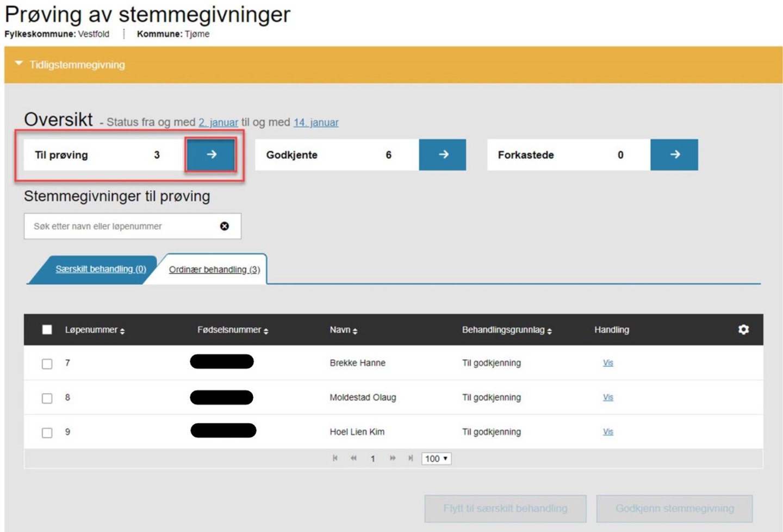Screen dimensions: 783x532
Task: Go to first page of the table
Action: (x=335, y=458)
